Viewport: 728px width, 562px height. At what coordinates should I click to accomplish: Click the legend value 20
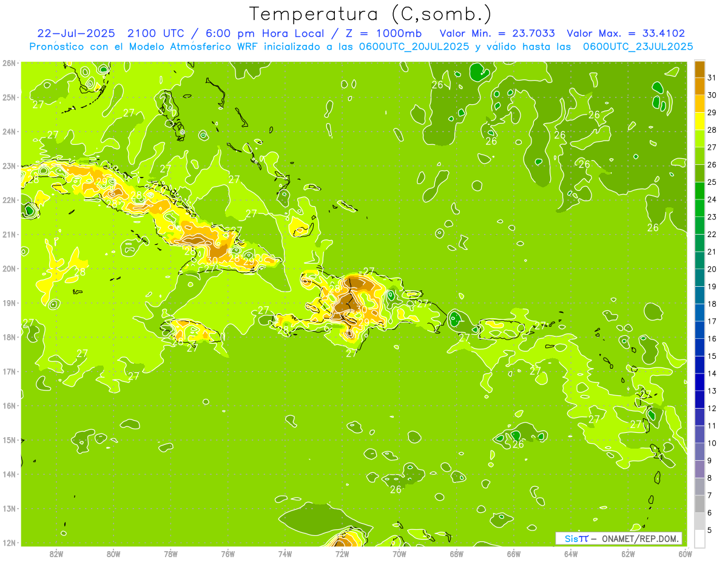pyautogui.click(x=712, y=269)
